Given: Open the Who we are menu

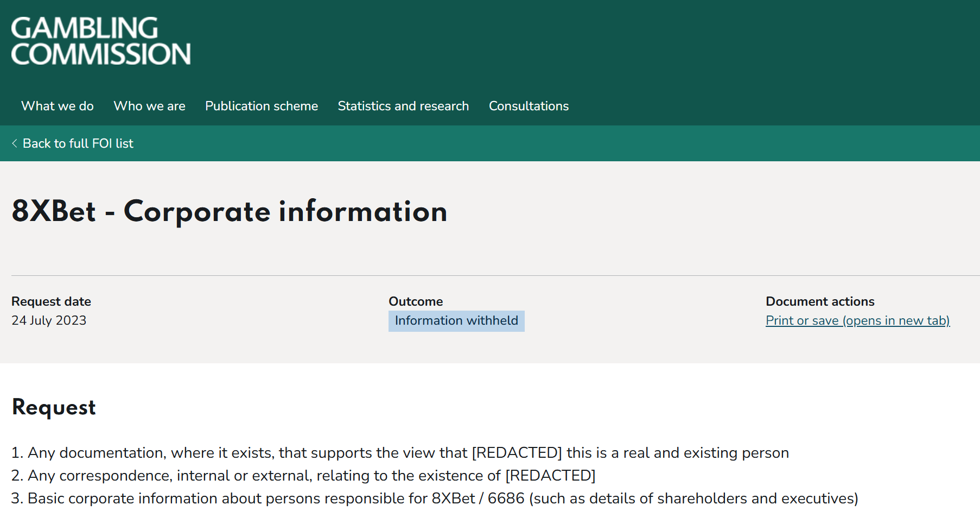Looking at the screenshot, I should [149, 106].
